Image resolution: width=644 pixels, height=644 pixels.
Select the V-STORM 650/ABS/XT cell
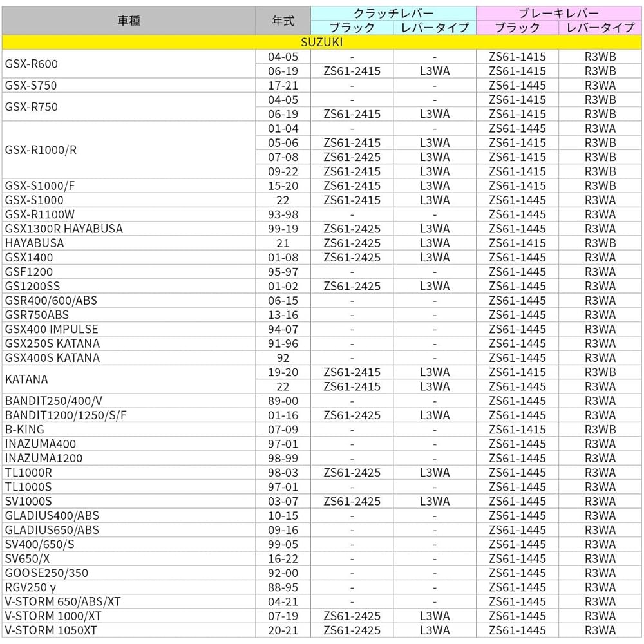(129, 601)
